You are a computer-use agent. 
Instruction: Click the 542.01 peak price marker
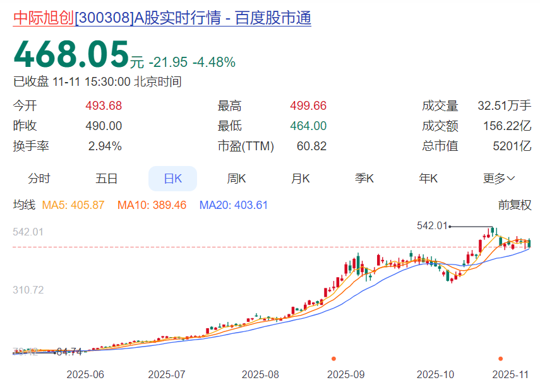[432, 226]
